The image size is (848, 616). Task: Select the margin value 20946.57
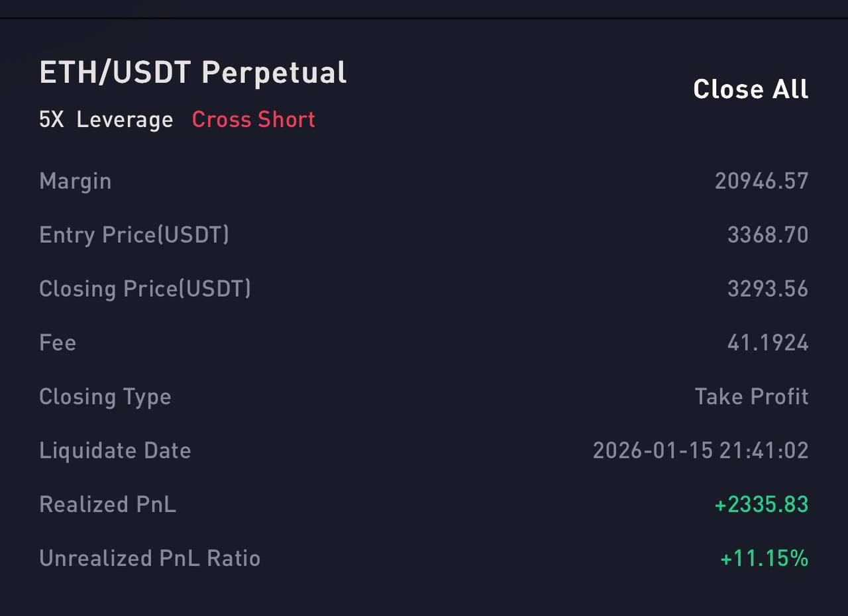click(761, 181)
